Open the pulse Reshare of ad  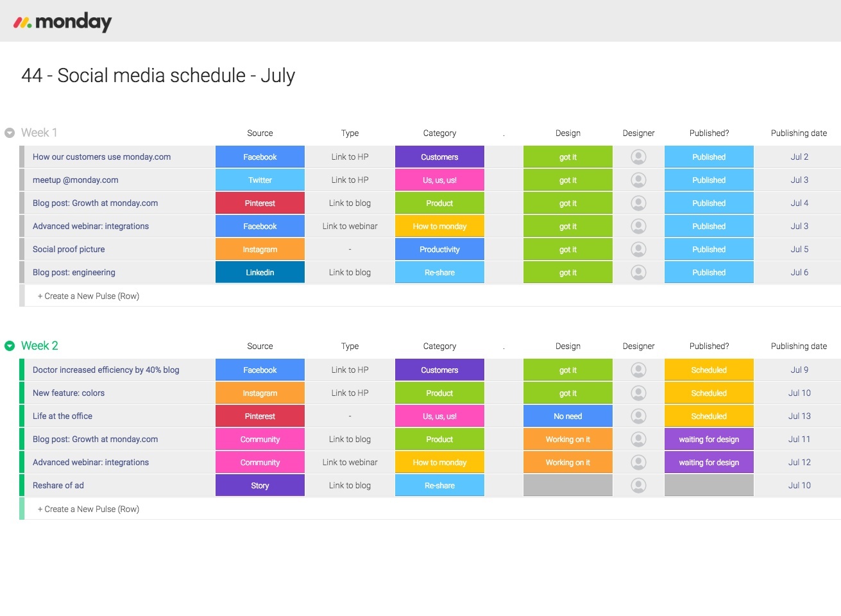coord(58,486)
